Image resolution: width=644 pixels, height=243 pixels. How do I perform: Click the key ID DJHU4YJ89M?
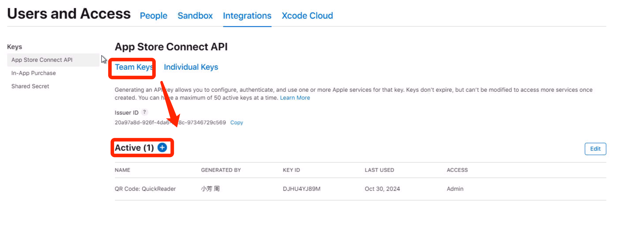tap(301, 189)
